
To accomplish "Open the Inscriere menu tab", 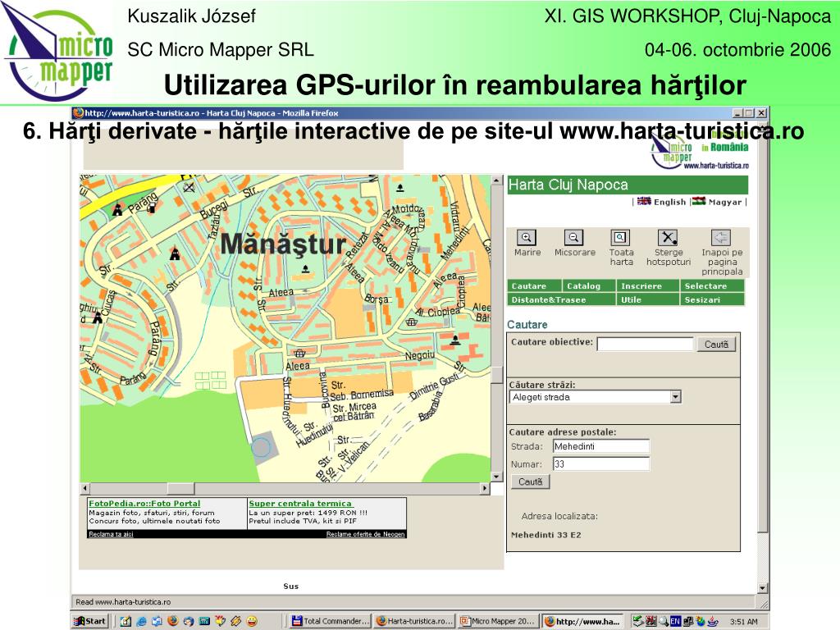I will [648, 286].
